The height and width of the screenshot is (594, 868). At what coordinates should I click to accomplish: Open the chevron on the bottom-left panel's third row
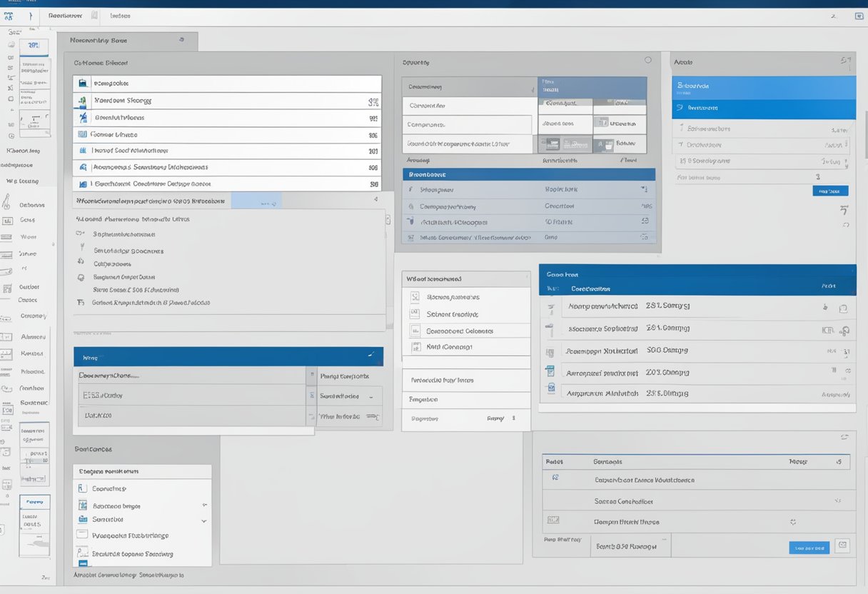pyautogui.click(x=205, y=519)
